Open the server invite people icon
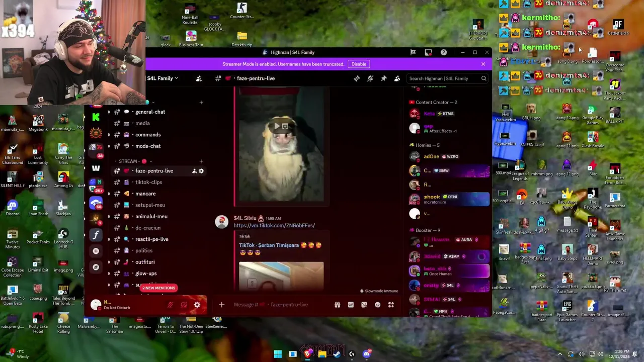The width and height of the screenshot is (644, 362). (199, 78)
